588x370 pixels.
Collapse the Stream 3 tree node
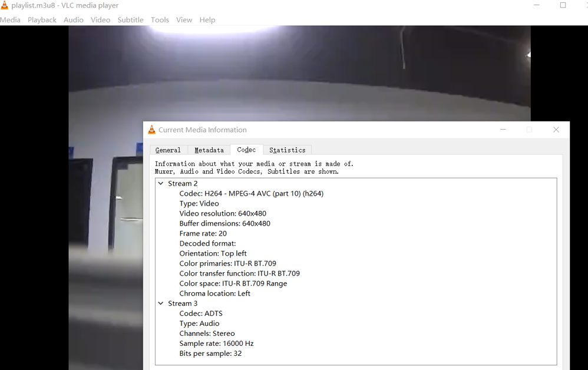pyautogui.click(x=161, y=303)
